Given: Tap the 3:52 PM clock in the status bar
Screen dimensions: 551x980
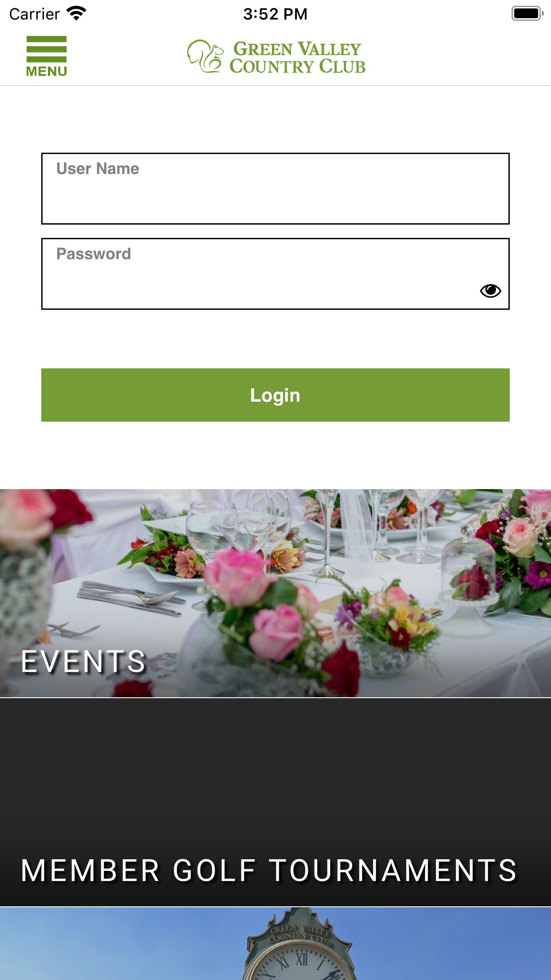Looking at the screenshot, I should pyautogui.click(x=275, y=14).
